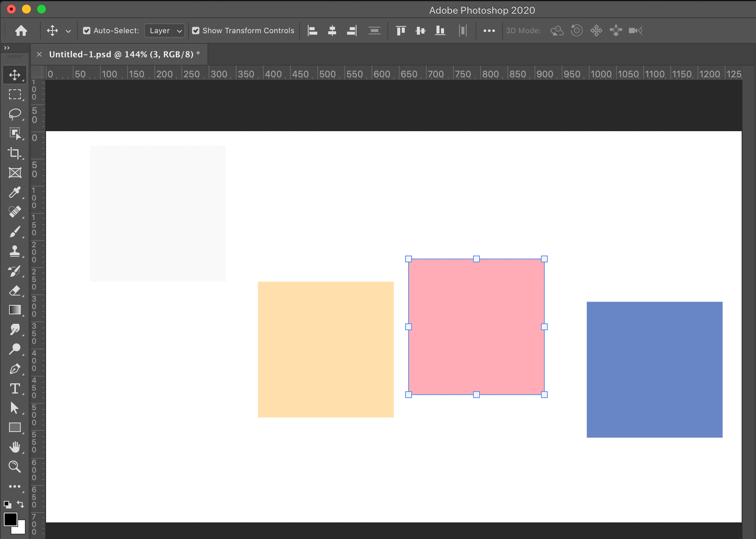Click the black foreground color swatch

[10, 519]
